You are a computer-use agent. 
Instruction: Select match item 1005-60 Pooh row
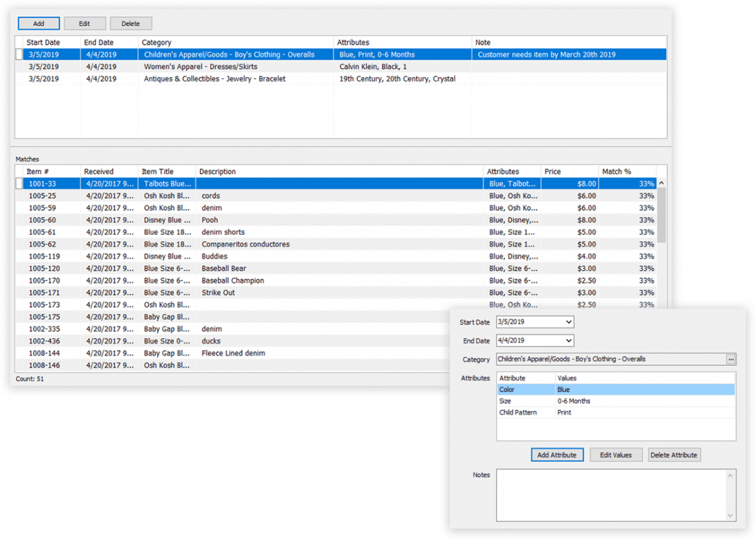pos(258,221)
